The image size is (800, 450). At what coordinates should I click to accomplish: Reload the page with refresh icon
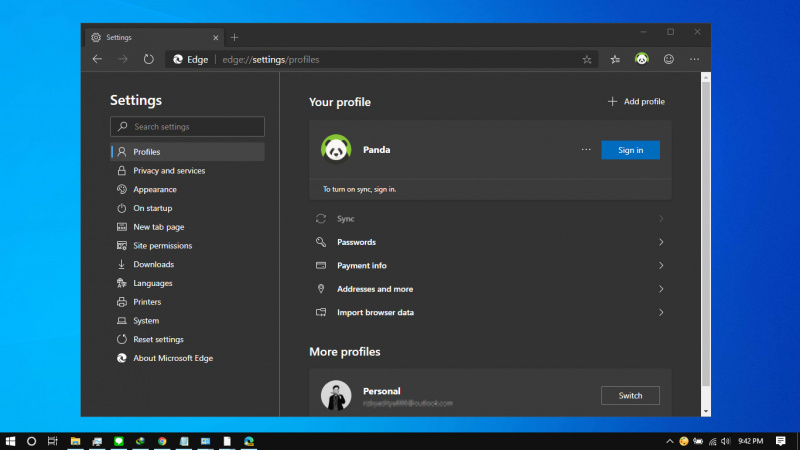pyautogui.click(x=148, y=59)
